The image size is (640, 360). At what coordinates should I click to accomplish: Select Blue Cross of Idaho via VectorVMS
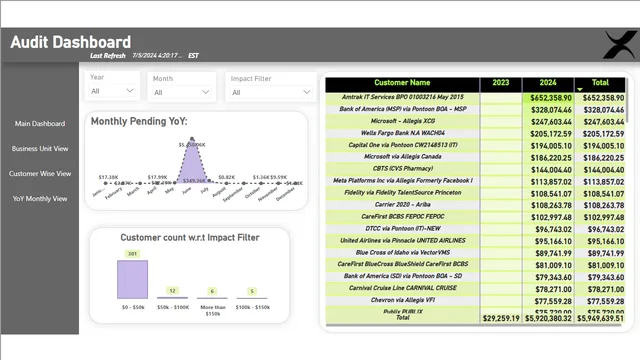475,253
